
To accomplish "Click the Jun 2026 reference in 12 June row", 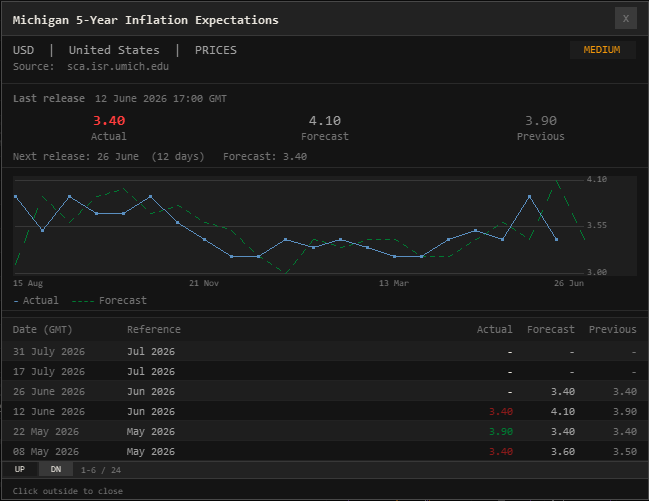I will point(151,412).
